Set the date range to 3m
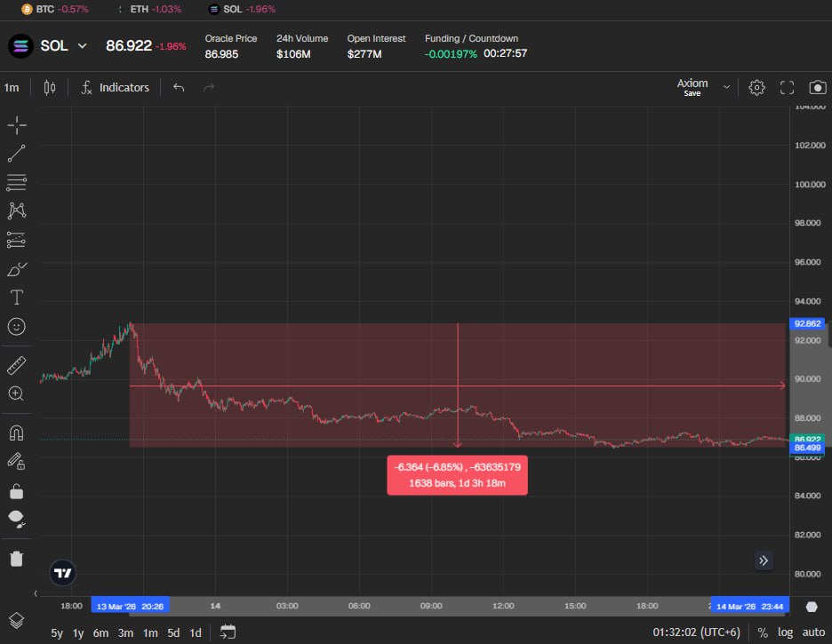Image resolution: width=832 pixels, height=644 pixels. 125,632
